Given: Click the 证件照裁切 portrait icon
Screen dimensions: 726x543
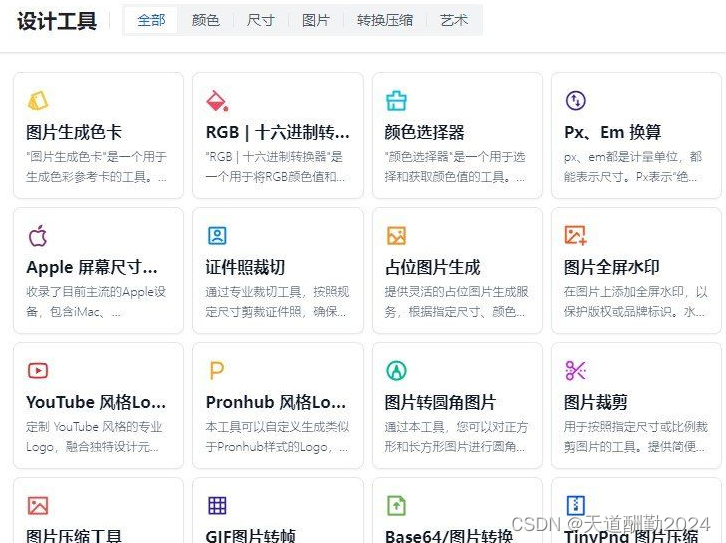Looking at the screenshot, I should (217, 236).
